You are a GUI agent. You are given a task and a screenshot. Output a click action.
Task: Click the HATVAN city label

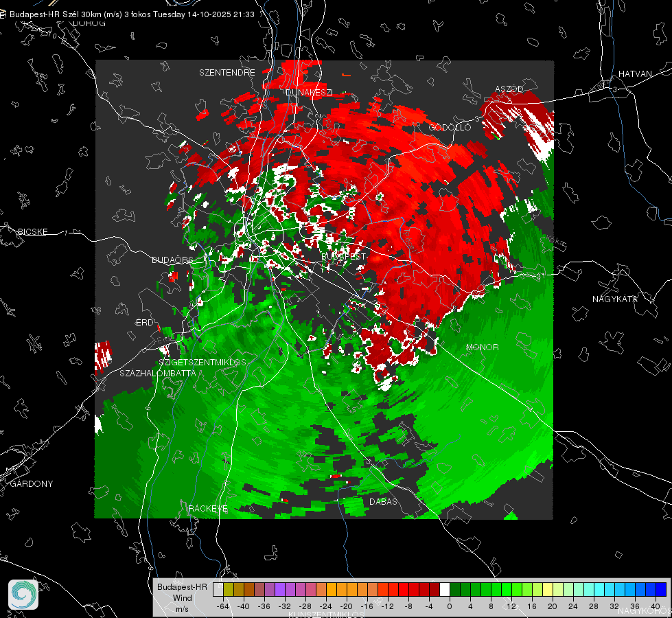pos(635,73)
